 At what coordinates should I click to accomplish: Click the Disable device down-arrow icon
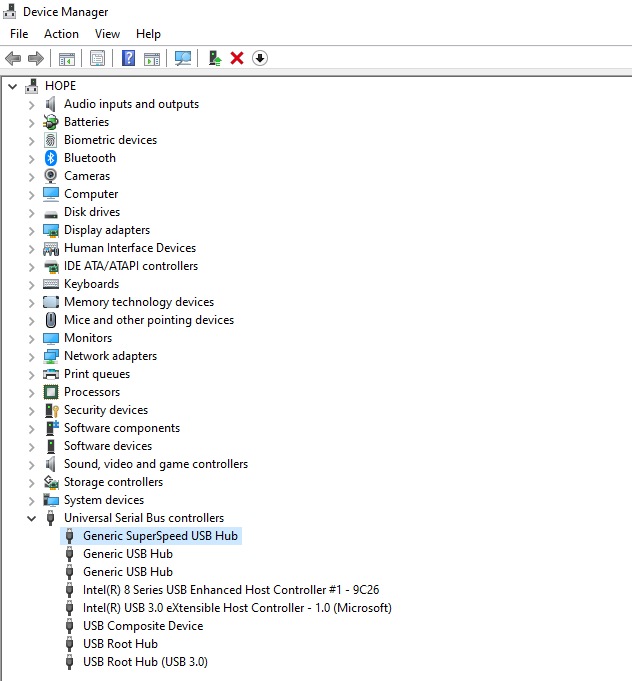pos(260,58)
